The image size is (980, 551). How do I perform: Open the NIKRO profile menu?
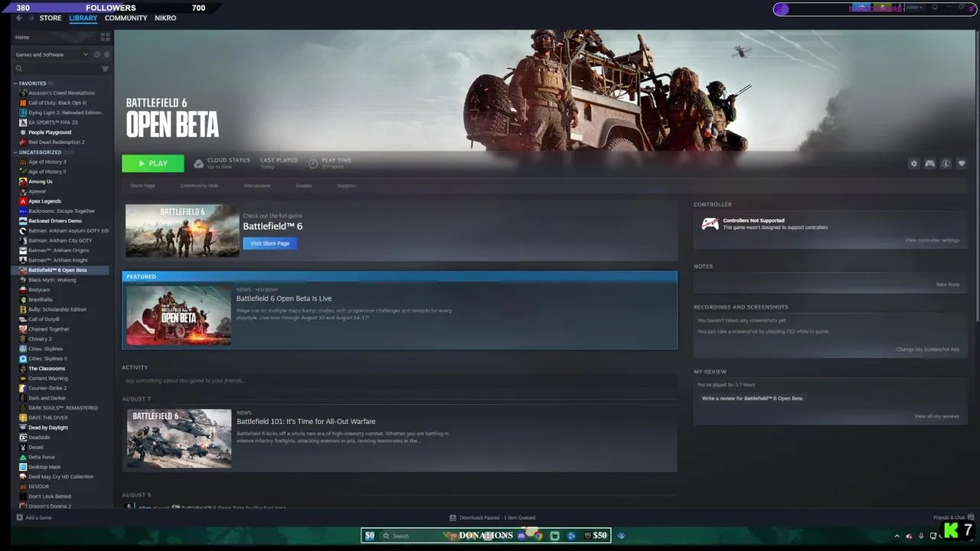[165, 18]
